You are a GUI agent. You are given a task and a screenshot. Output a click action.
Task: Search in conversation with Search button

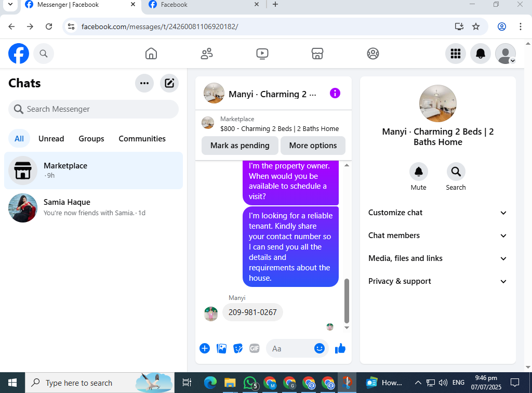click(x=456, y=172)
